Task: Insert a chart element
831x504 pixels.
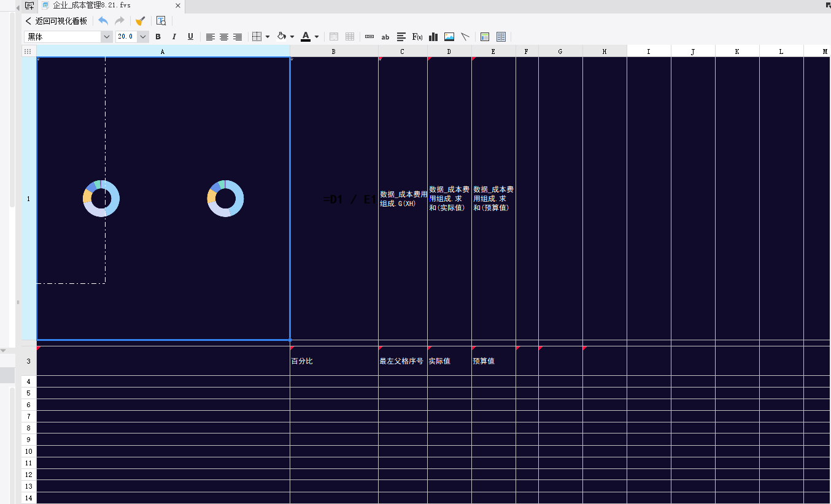Action: pos(433,37)
